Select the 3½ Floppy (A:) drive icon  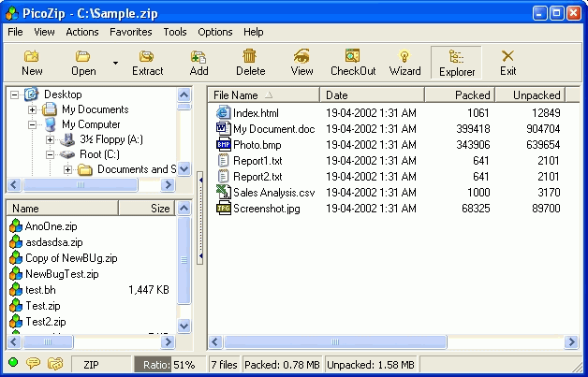[x=67, y=139]
